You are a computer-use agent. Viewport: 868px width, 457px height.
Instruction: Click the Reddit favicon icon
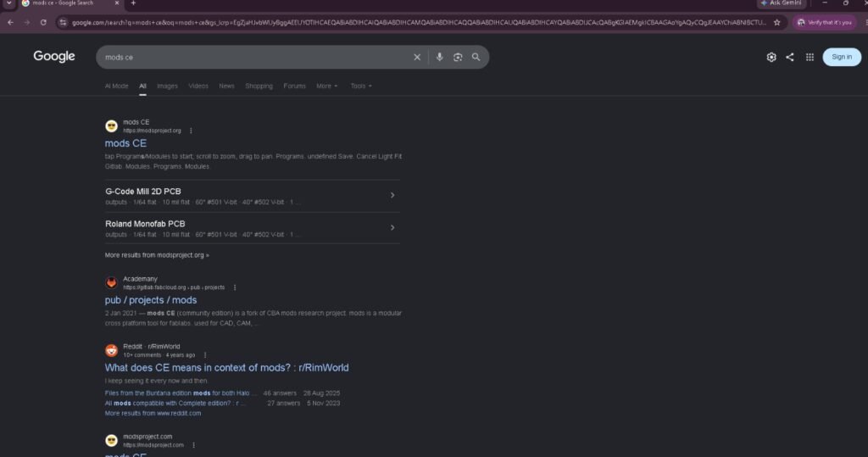pyautogui.click(x=111, y=351)
